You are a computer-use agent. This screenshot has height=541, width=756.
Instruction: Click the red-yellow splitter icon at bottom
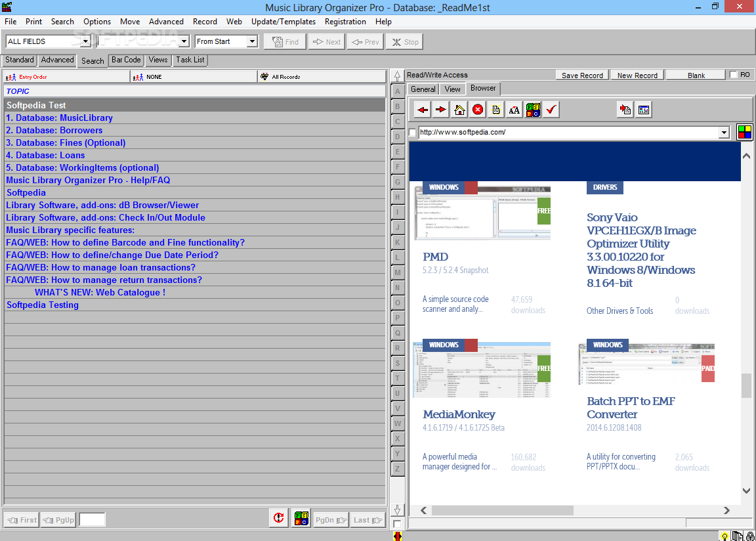click(397, 536)
